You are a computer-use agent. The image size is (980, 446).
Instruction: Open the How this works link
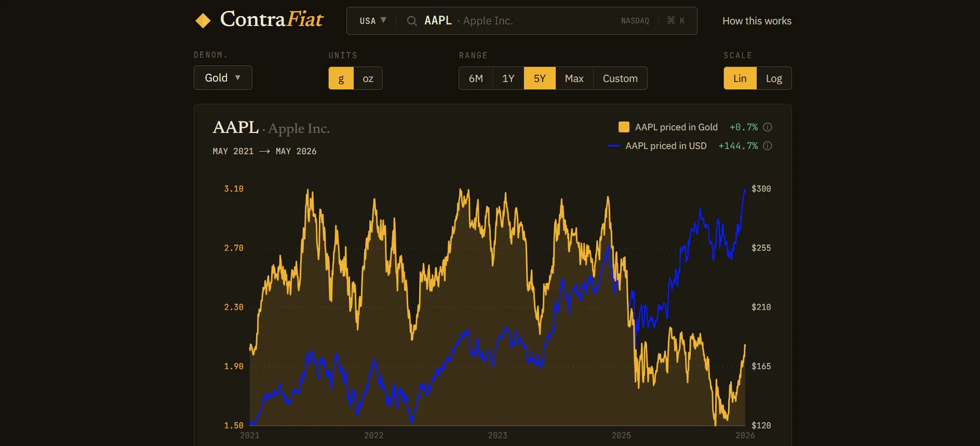point(757,21)
